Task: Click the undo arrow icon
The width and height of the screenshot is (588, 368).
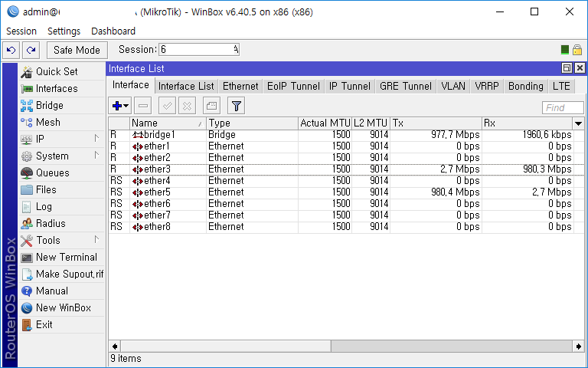Action: (11, 50)
